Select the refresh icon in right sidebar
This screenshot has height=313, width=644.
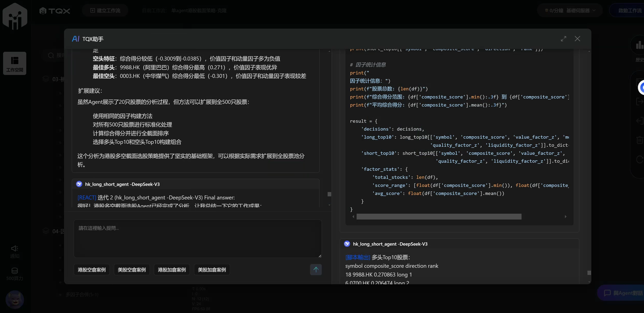640,159
